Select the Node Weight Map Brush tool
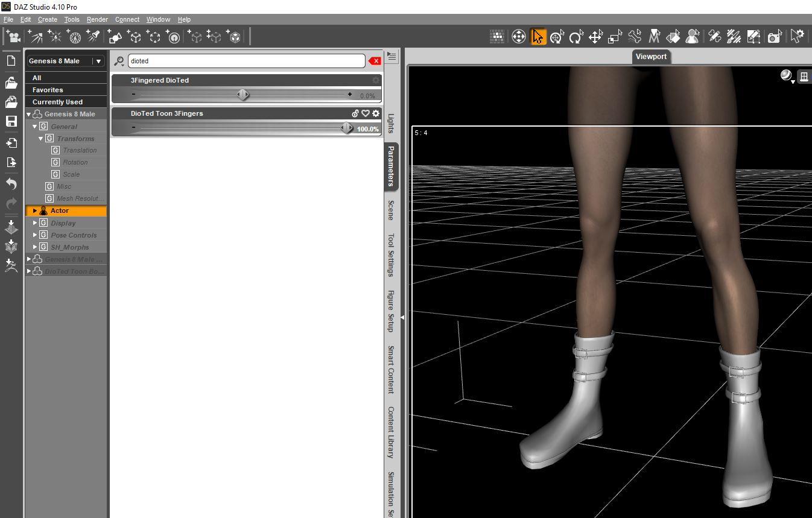Image resolution: width=812 pixels, height=518 pixels. click(734, 37)
